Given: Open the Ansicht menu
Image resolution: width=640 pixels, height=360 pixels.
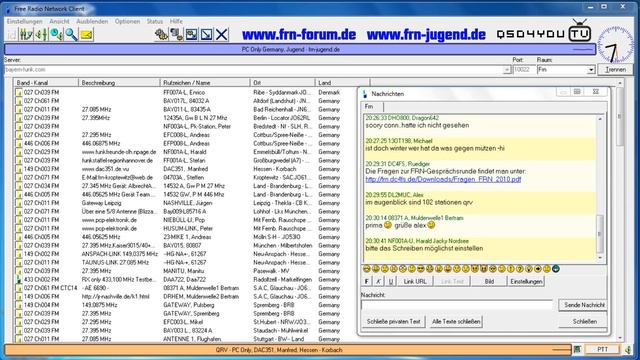Looking at the screenshot, I should pyautogui.click(x=59, y=21).
